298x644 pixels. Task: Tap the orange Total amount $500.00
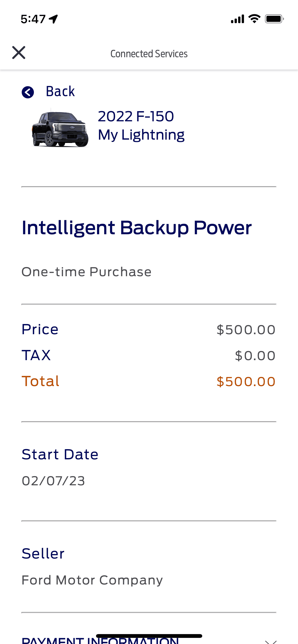click(246, 382)
